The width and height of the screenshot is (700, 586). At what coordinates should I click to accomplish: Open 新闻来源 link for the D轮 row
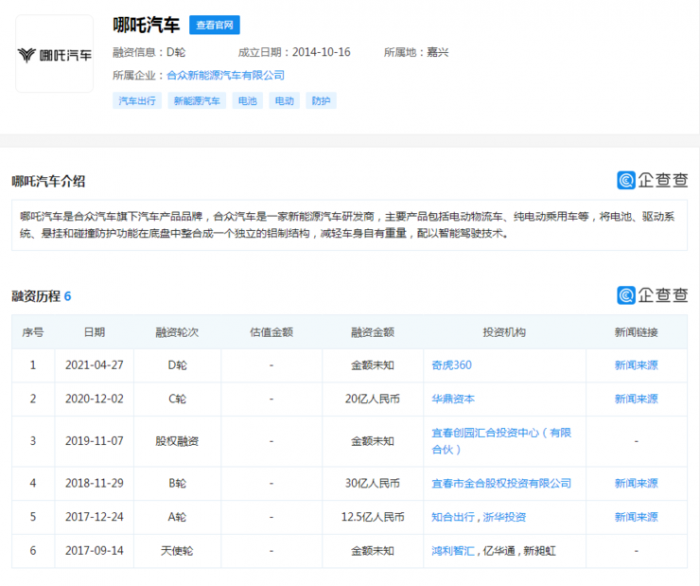(x=636, y=365)
